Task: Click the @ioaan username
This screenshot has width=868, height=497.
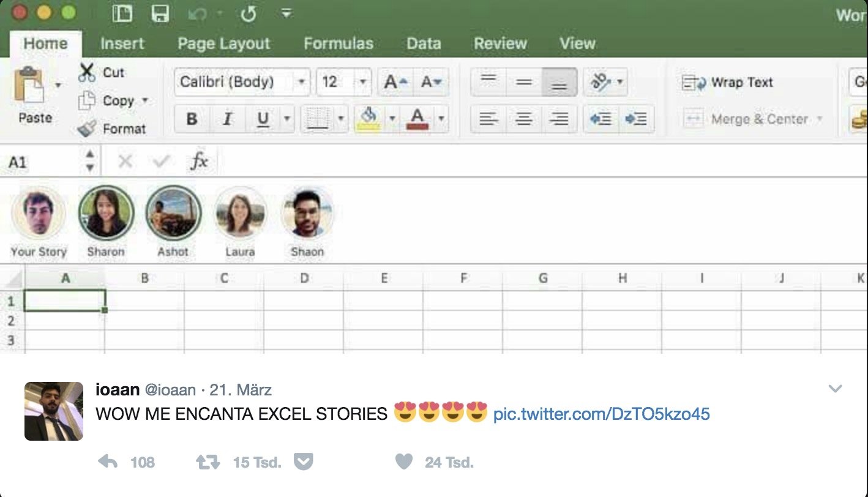Action: 170,390
